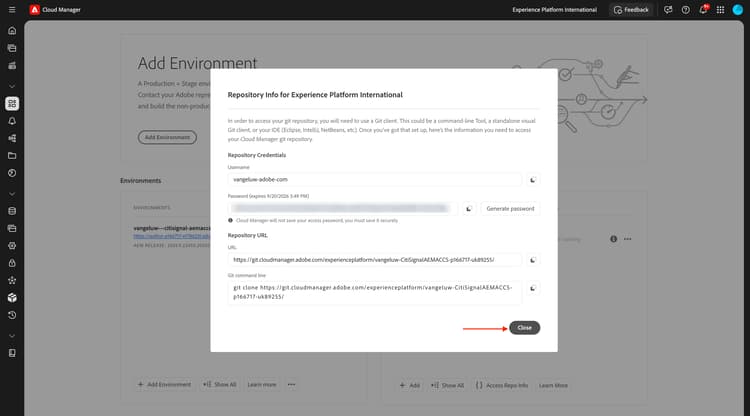The image size is (750, 416).
Task: Click the Repository URL heading
Action: [248, 235]
